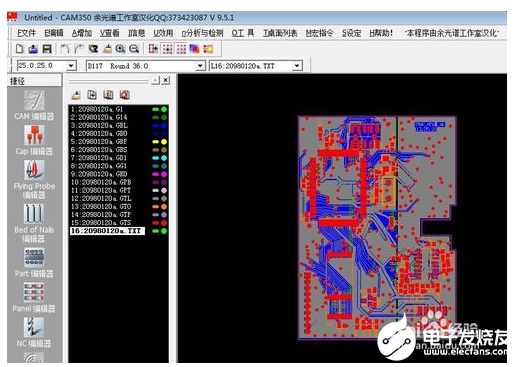Click the Save floppy disk icon
This screenshot has width=522, height=367.
click(47, 49)
